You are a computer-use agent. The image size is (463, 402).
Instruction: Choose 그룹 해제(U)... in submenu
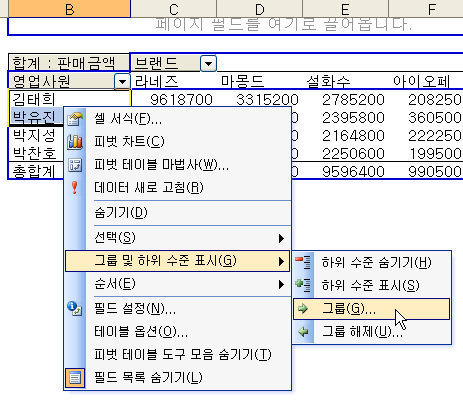click(x=372, y=332)
